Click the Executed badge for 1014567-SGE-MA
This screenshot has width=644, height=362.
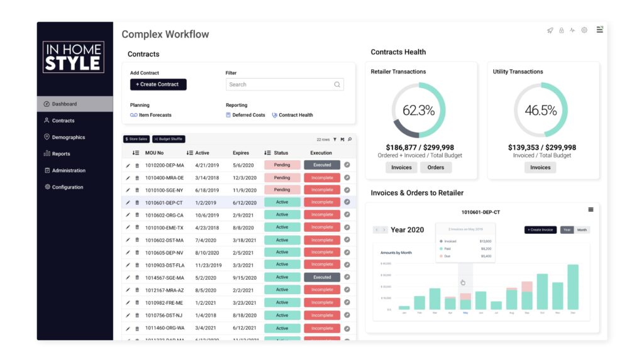click(x=322, y=277)
